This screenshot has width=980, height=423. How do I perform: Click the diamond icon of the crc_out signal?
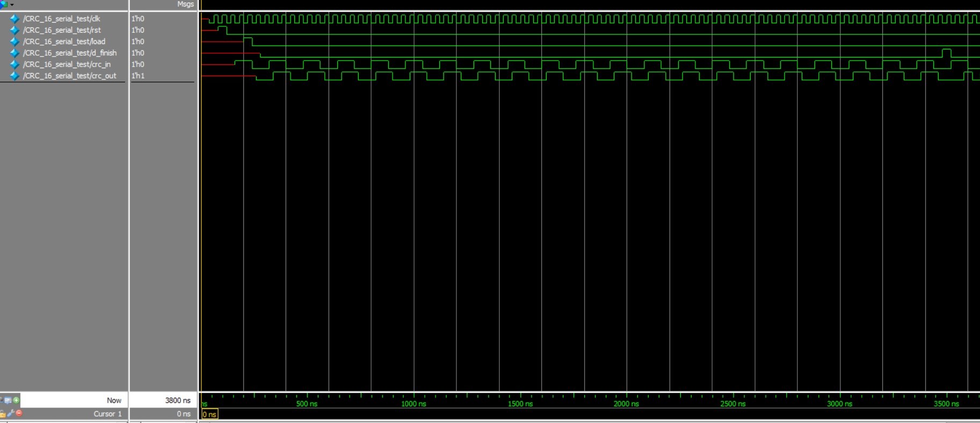14,76
